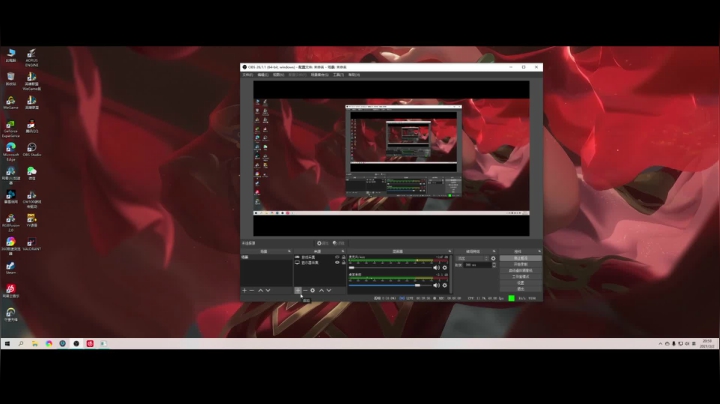Image resolution: width=720 pixels, height=404 pixels.
Task: Move the source up in the Sources panel
Action: click(321, 290)
